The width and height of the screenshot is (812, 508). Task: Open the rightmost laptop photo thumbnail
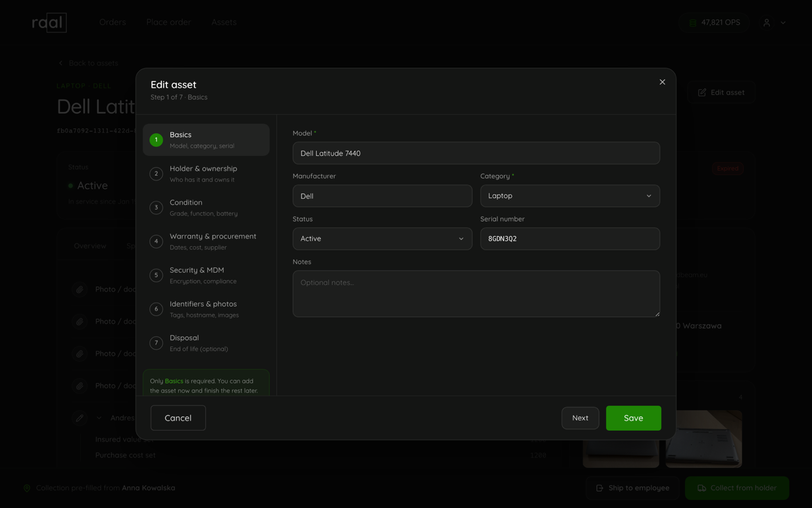click(x=704, y=439)
